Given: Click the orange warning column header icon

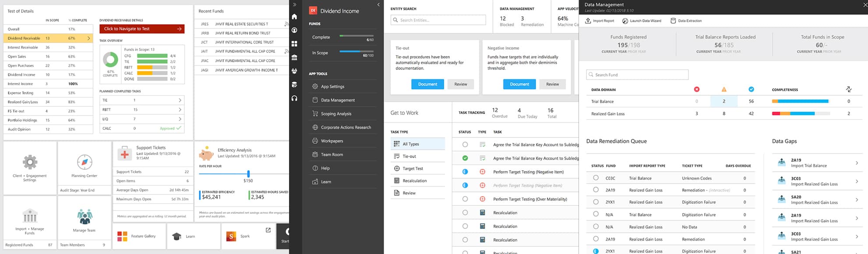Looking at the screenshot, I should (x=724, y=89).
